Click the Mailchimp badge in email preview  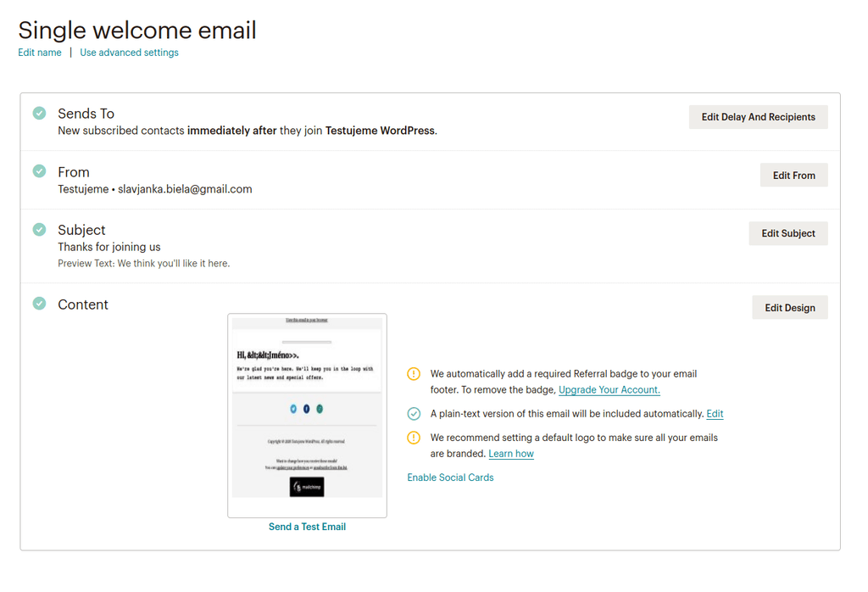(307, 487)
